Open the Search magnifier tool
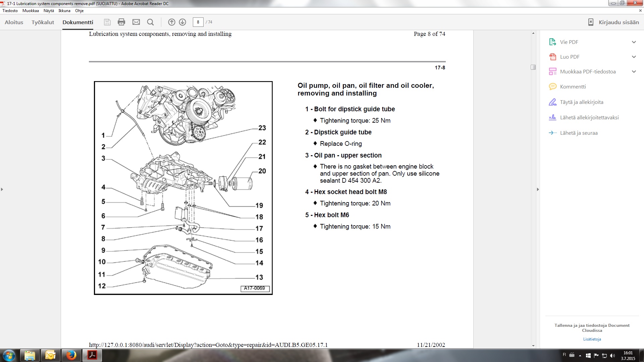The image size is (644, 362). click(150, 22)
